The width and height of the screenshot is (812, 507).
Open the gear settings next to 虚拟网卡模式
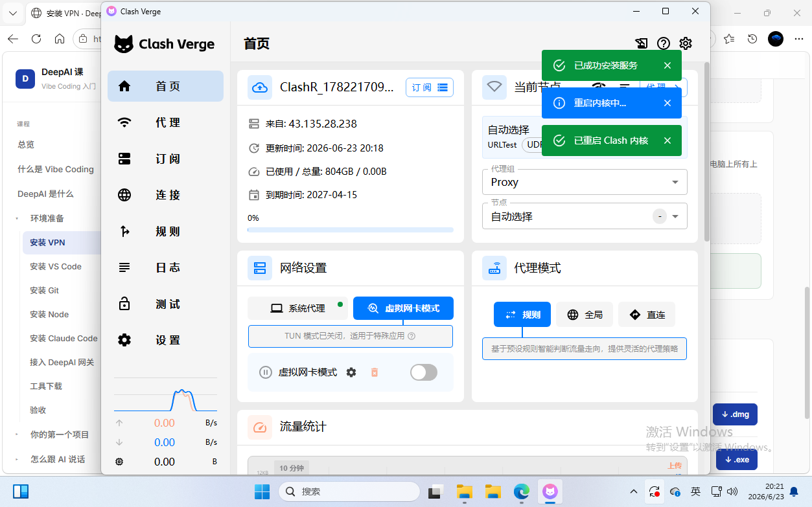(351, 372)
